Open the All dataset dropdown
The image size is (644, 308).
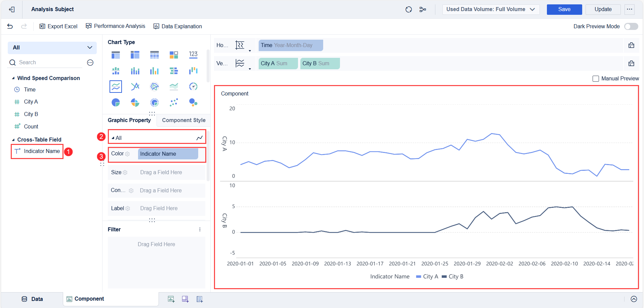[x=52, y=48]
